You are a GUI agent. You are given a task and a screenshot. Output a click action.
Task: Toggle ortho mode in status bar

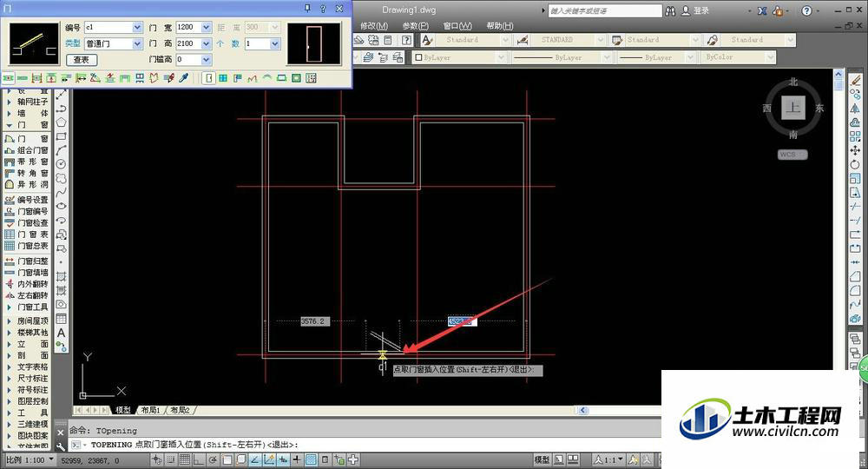pyautogui.click(x=198, y=459)
